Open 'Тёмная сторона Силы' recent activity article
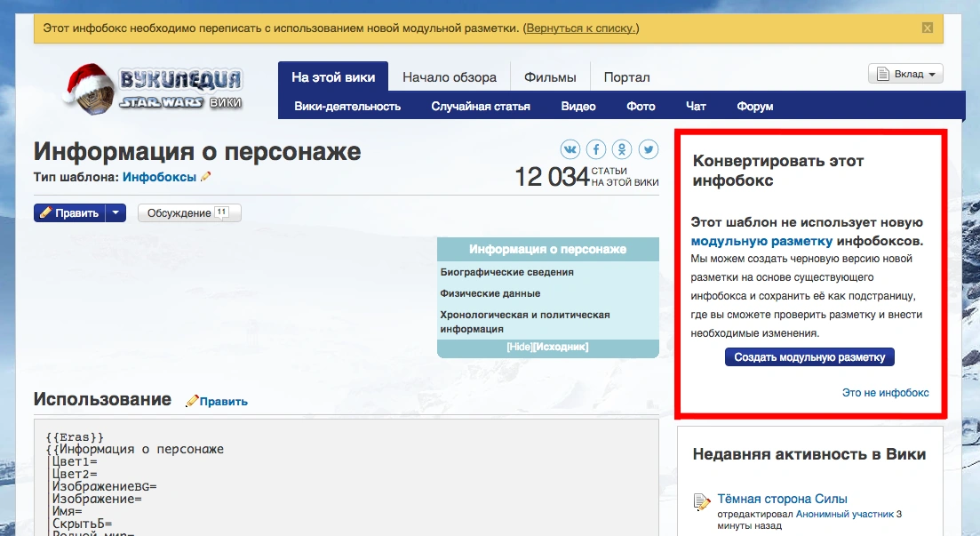 coord(782,499)
